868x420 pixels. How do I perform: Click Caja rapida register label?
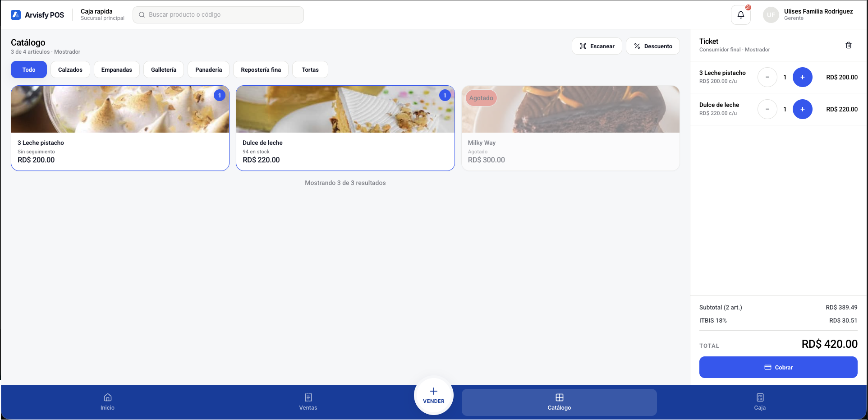coord(96,11)
